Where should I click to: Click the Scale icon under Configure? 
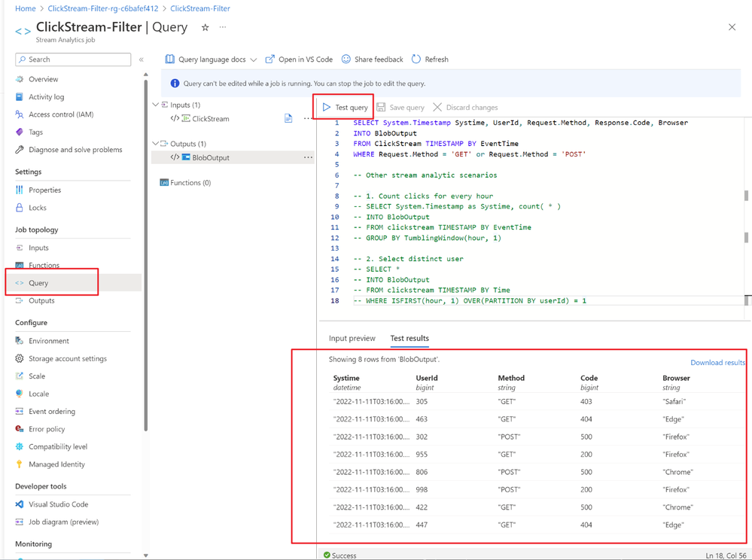[19, 376]
